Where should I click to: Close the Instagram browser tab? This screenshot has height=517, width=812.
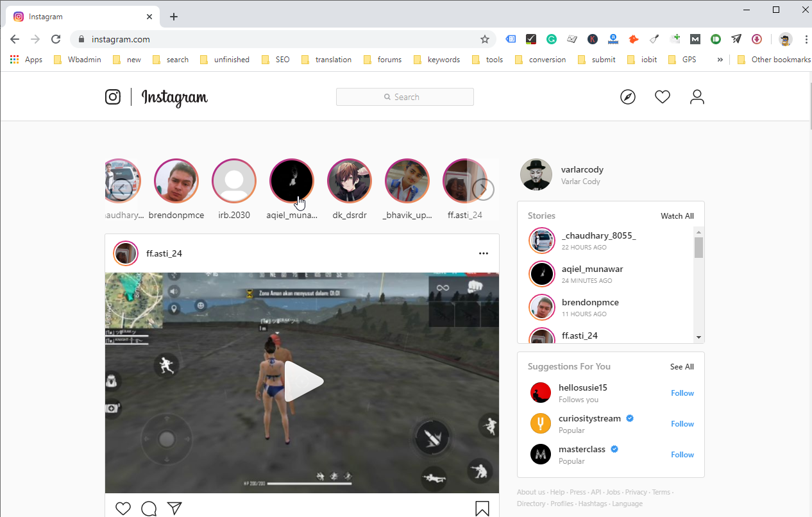[x=150, y=17]
